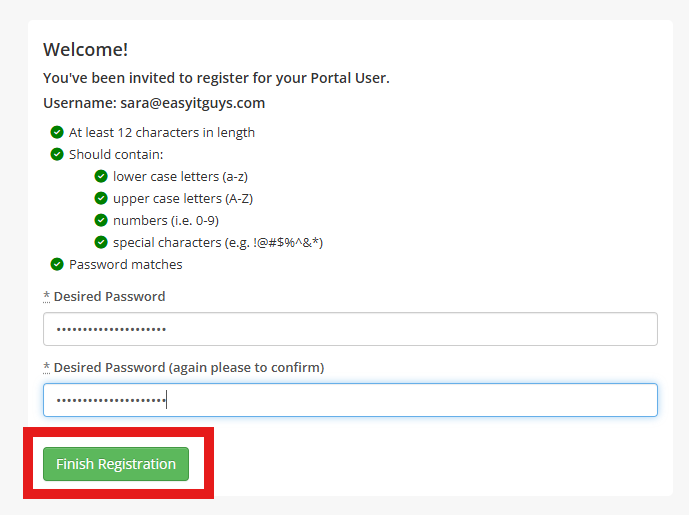Click 'Password matches' requirement text
Viewport: 689px width, 515px height.
126,265
